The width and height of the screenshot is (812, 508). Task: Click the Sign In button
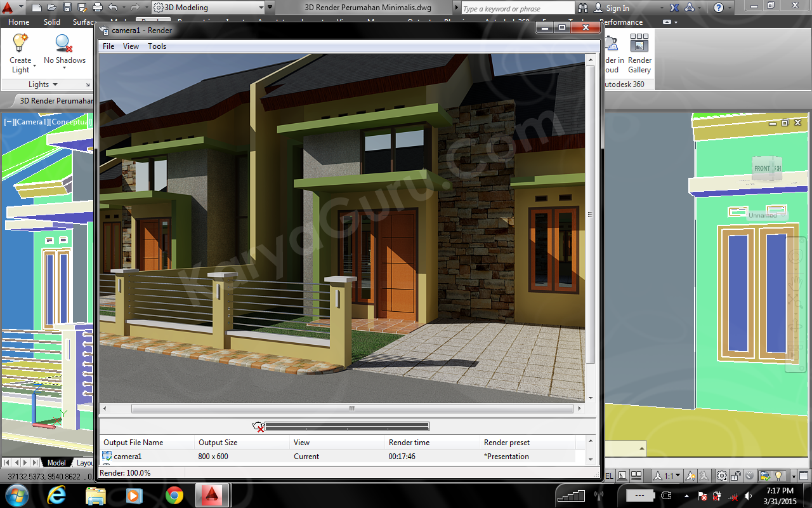point(612,8)
